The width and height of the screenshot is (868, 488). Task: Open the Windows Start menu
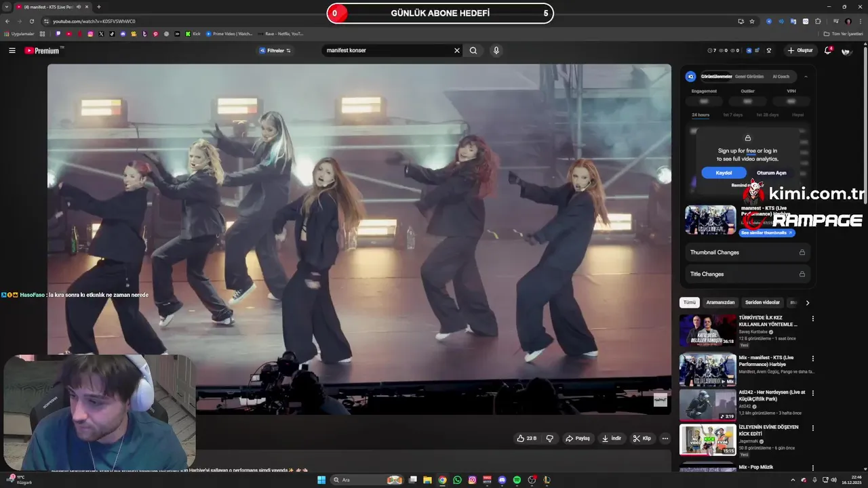tap(321, 480)
